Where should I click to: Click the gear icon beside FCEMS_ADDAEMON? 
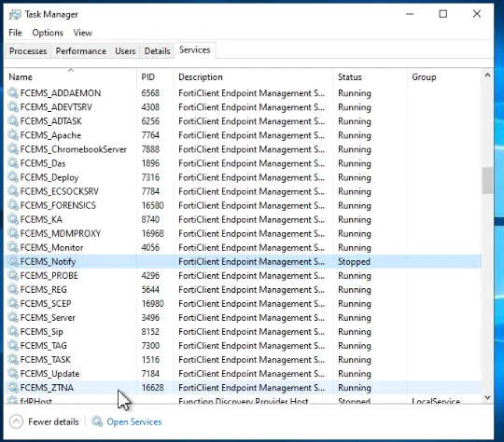(x=13, y=93)
